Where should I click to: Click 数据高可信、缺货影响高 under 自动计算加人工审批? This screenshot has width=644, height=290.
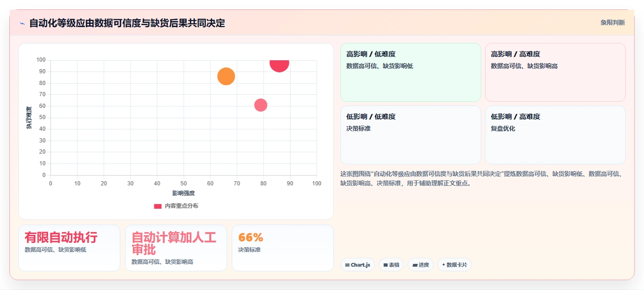pyautogui.click(x=162, y=262)
